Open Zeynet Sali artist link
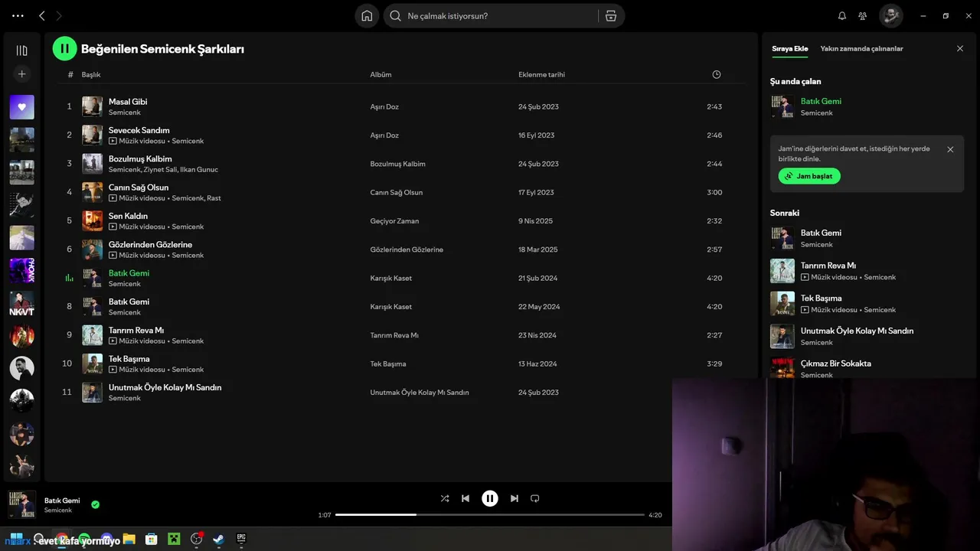The image size is (980, 551). pyautogui.click(x=160, y=170)
